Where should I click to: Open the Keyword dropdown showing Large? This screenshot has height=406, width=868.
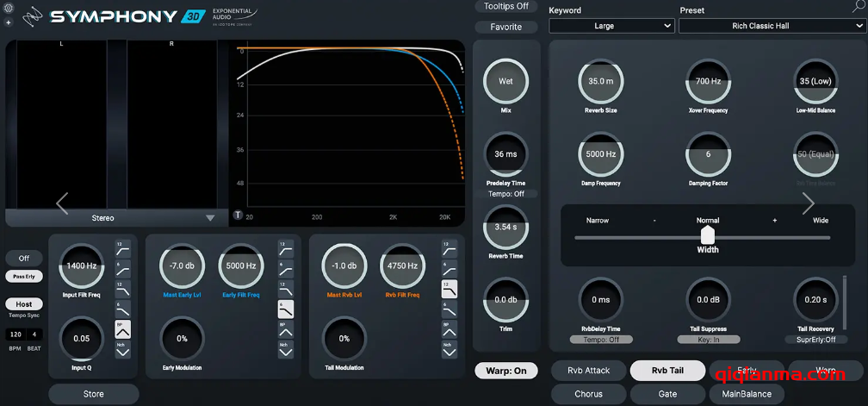[x=611, y=26]
